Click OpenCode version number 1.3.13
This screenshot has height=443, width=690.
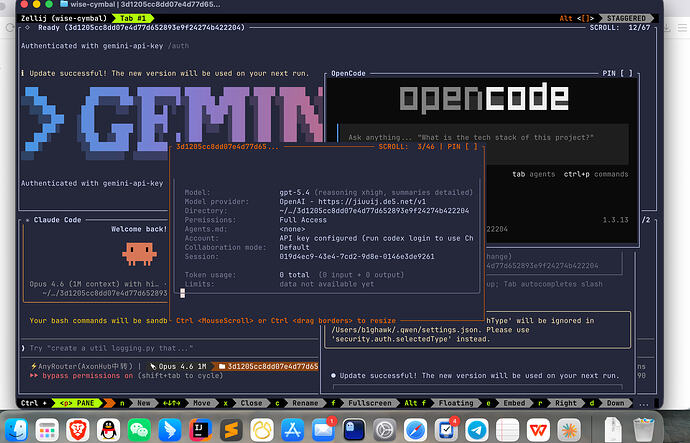click(x=615, y=220)
